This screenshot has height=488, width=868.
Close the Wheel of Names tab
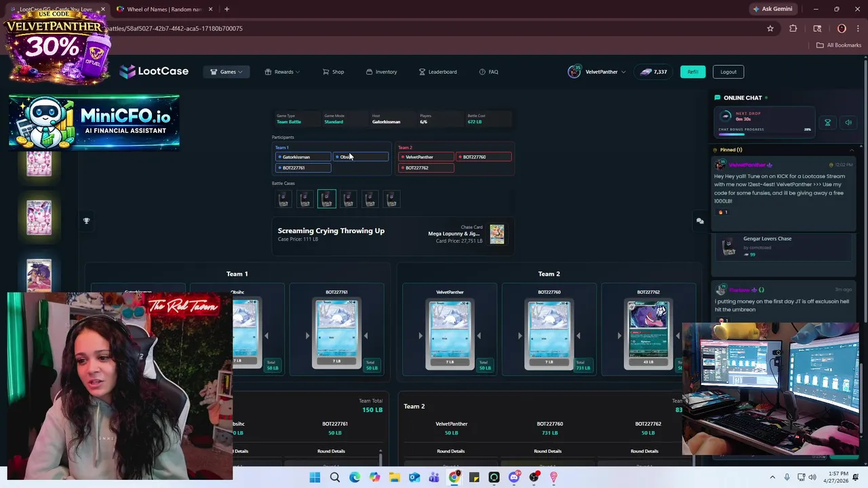(210, 9)
